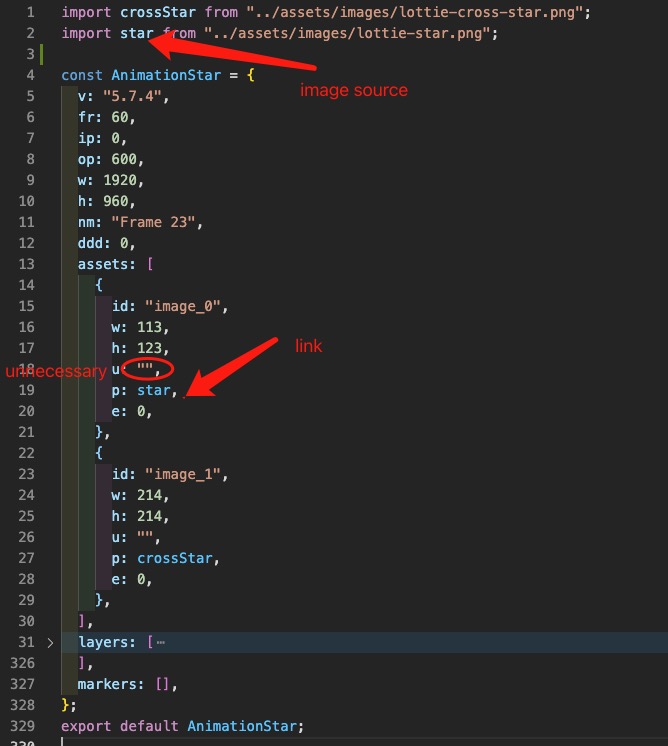The height and width of the screenshot is (746, 668).
Task: Click the op value 600
Action: (x=124, y=159)
